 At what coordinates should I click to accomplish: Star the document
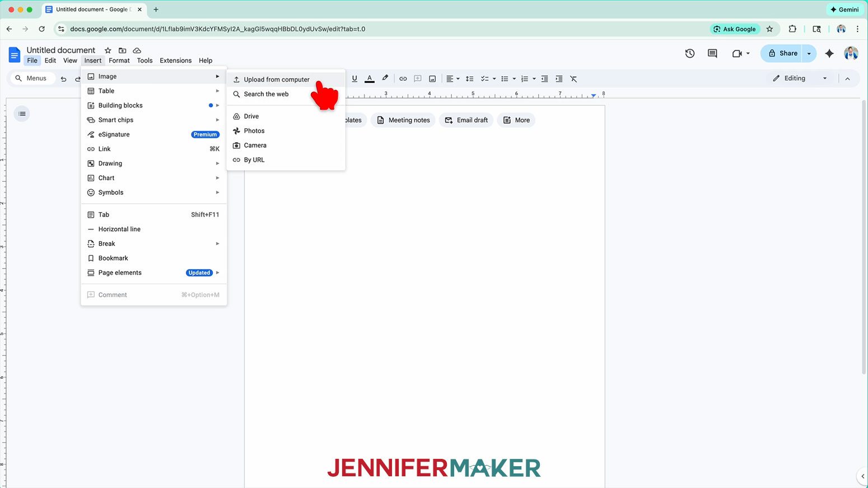pyautogui.click(x=108, y=50)
